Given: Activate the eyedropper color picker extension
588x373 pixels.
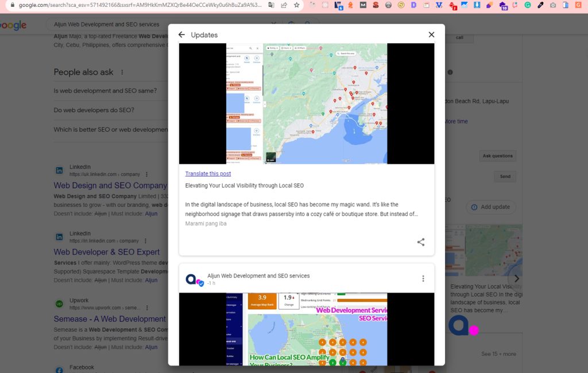Looking at the screenshot, I should click(x=540, y=5).
